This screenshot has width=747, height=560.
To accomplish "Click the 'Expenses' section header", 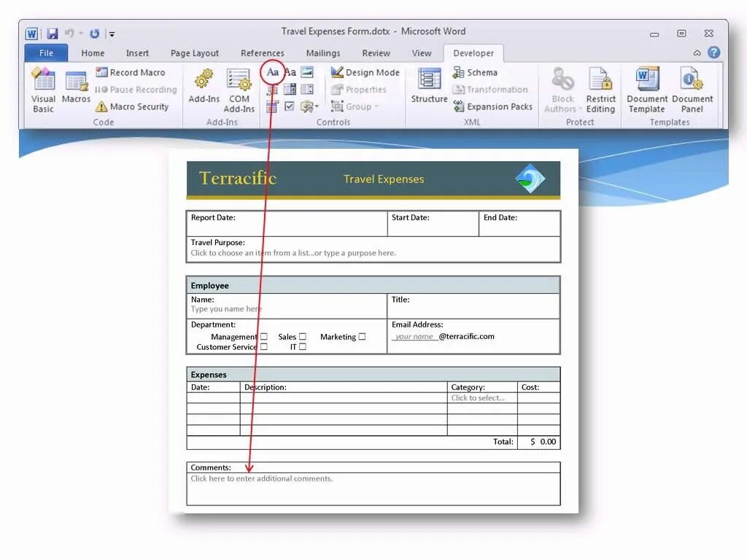I will (373, 374).
